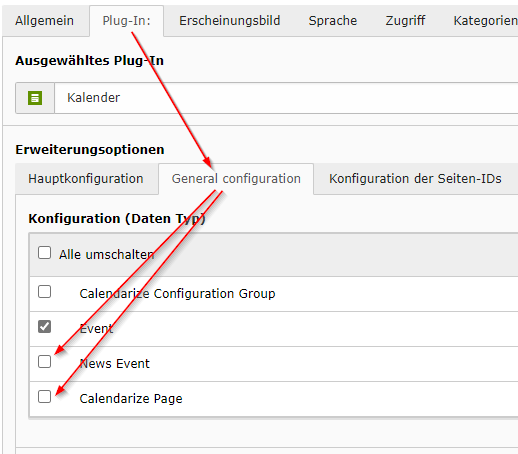This screenshot has height=454, width=518.
Task: Switch to Hauptkonfiguration sub-tab
Action: click(86, 179)
